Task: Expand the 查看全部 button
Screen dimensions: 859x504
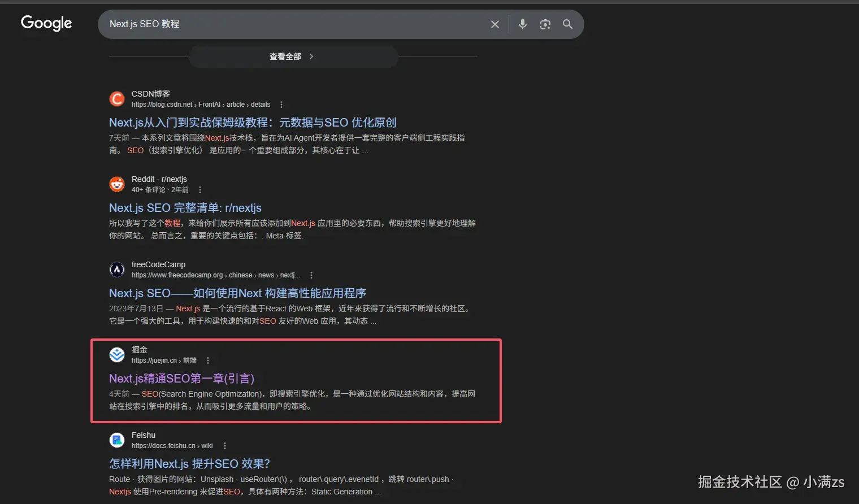Action: [293, 57]
